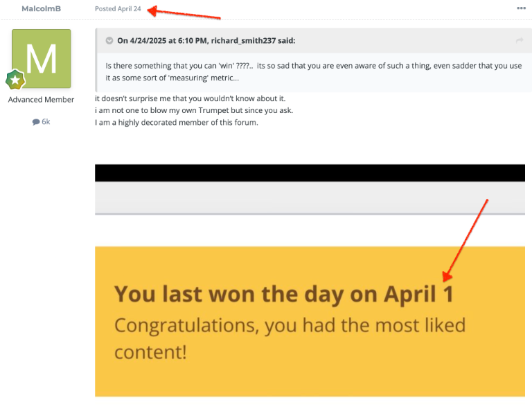Open MalcolmB's green M avatar

(x=42, y=58)
